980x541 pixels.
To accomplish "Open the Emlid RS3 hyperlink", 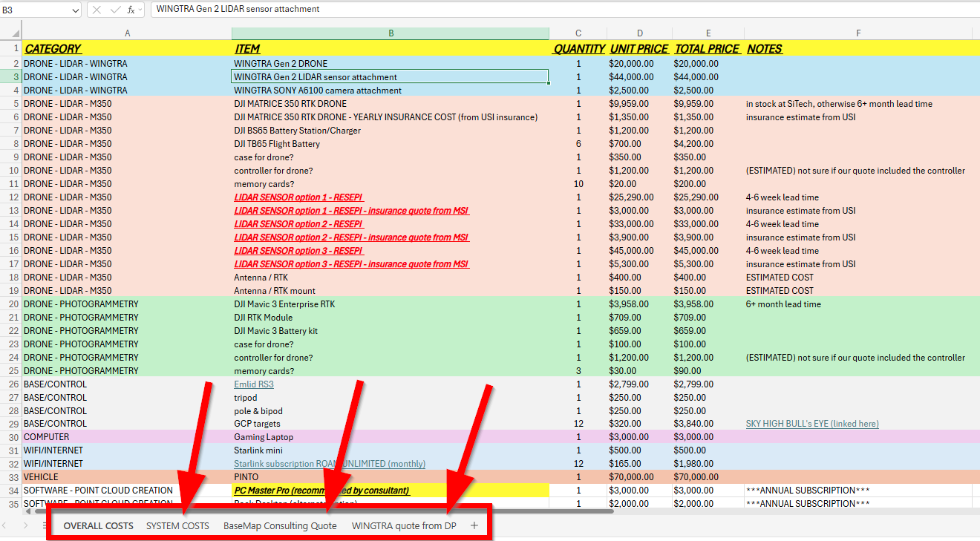I will pos(254,384).
